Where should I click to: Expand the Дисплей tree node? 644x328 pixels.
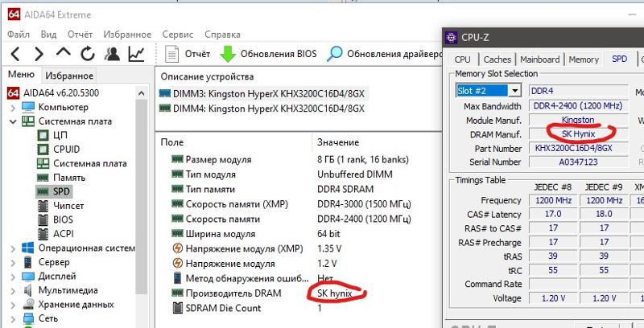[13, 277]
